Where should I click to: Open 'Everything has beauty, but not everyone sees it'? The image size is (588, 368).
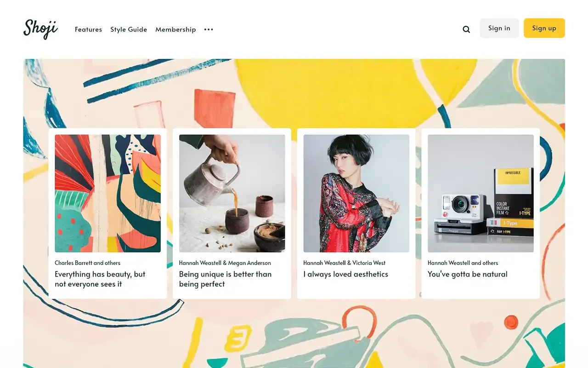(100, 279)
